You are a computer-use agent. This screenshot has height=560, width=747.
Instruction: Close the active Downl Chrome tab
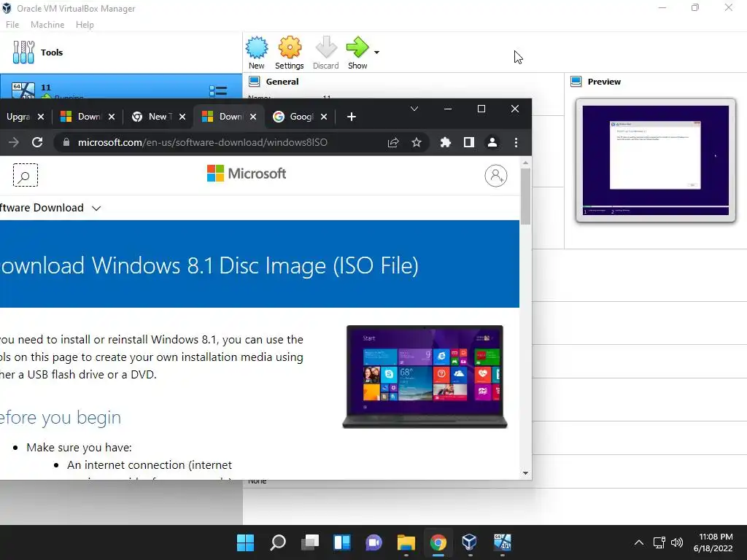[253, 117]
